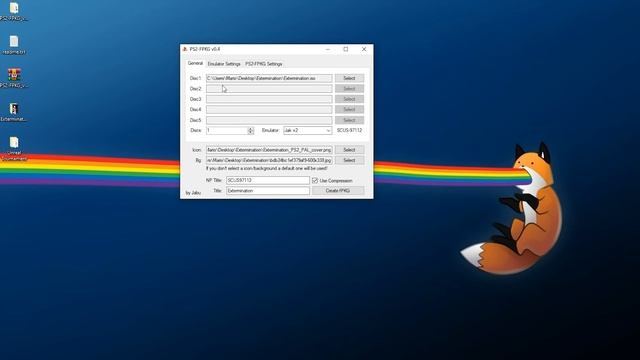640x360 pixels.
Task: Open the topmost PS2-FPKG desktop file icon
Action: [x=14, y=11]
